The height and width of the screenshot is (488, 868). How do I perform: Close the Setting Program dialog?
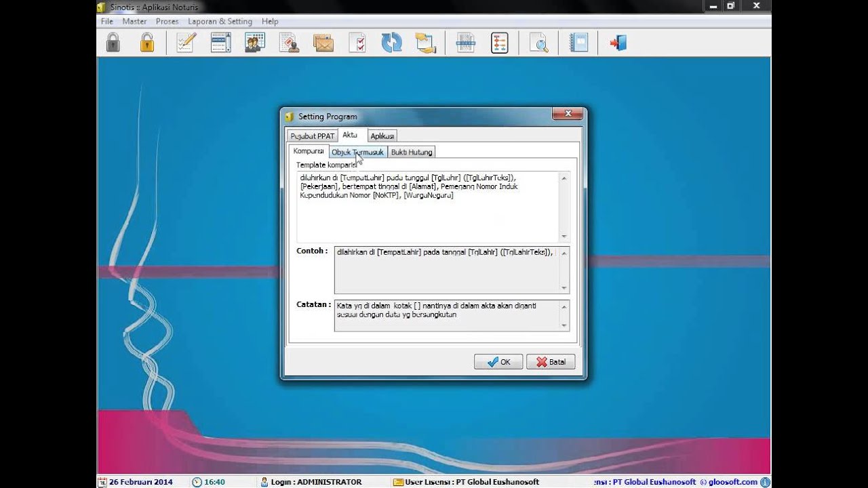pyautogui.click(x=568, y=114)
